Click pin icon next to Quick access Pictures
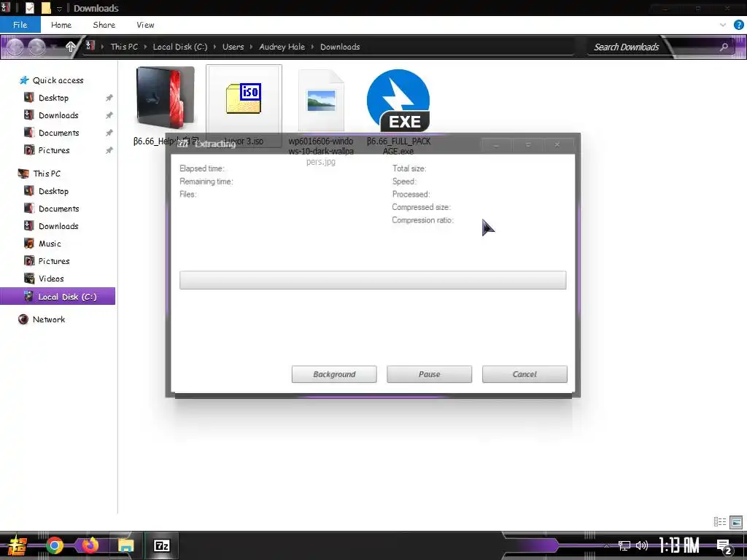The width and height of the screenshot is (747, 560). pos(109,150)
